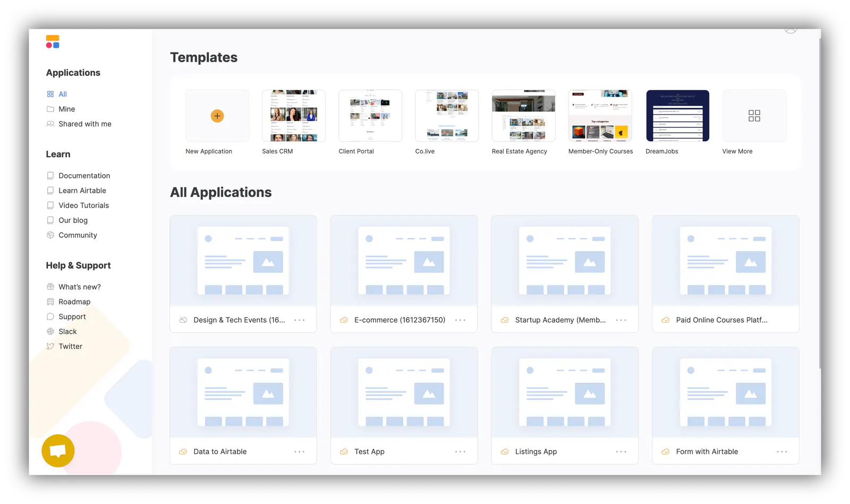Choose the Co.live template thumbnail
Screen dimensions: 850x504
click(x=447, y=116)
